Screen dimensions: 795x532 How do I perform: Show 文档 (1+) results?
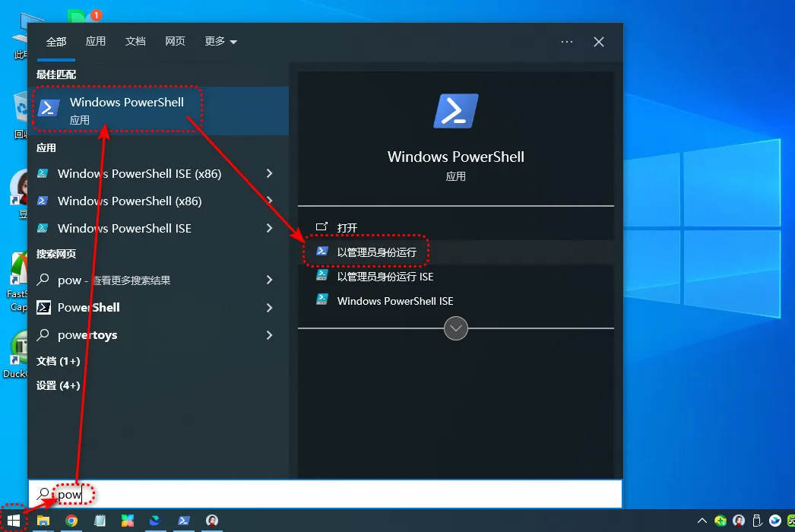pos(58,361)
